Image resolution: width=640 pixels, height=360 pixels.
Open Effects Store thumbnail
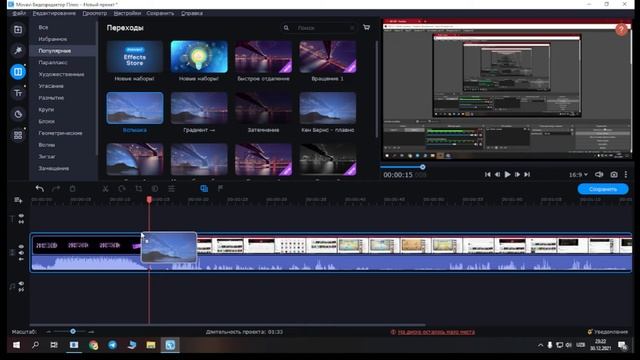[x=134, y=57]
